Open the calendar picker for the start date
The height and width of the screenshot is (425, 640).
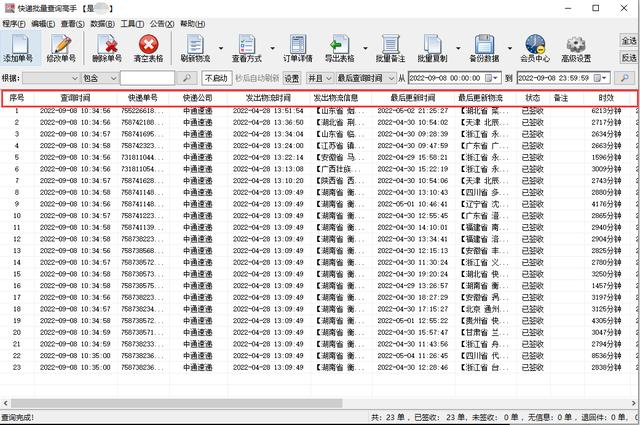pos(491,78)
